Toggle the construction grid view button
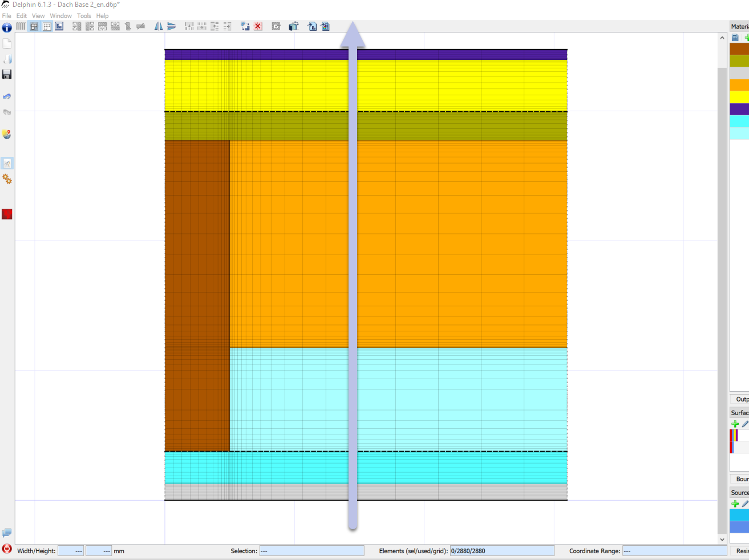Image resolution: width=749 pixels, height=560 pixels. point(34,26)
